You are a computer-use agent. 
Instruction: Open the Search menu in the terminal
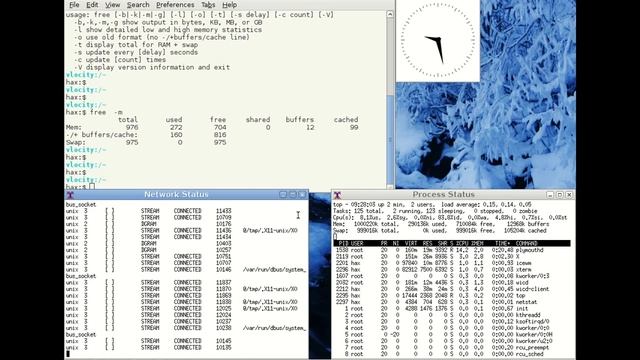click(x=138, y=5)
